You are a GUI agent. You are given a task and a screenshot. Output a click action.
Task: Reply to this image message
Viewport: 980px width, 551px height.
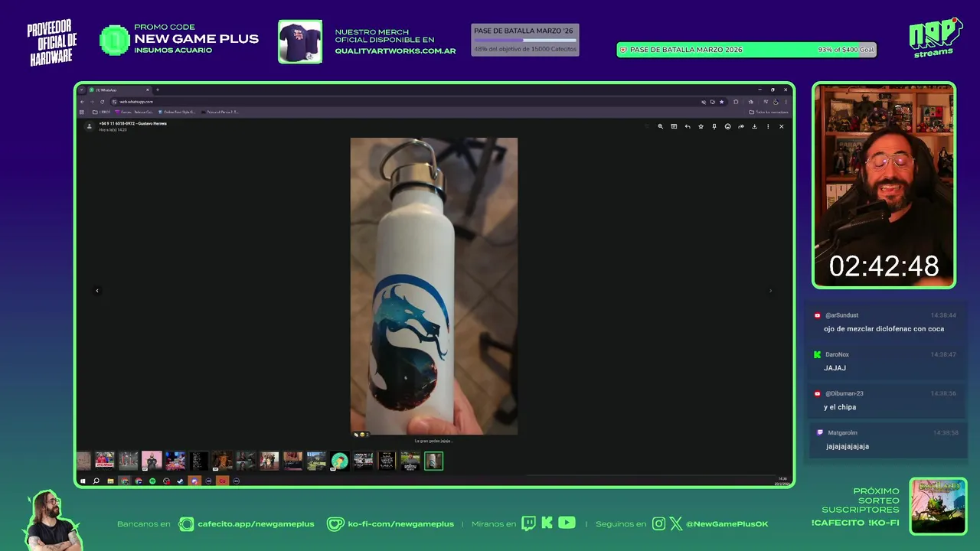[x=688, y=126]
